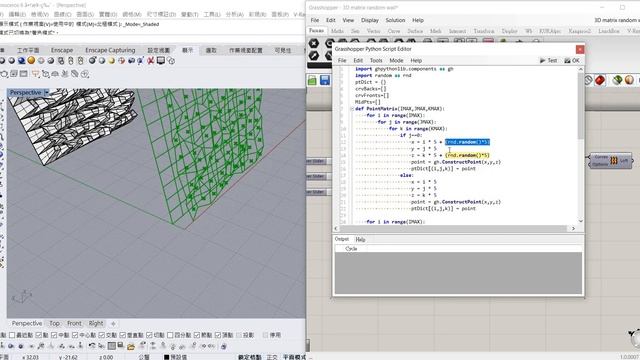The height and width of the screenshot is (360, 640).
Task: Toggle the 停用 osnap checkbox
Action: click(266, 335)
